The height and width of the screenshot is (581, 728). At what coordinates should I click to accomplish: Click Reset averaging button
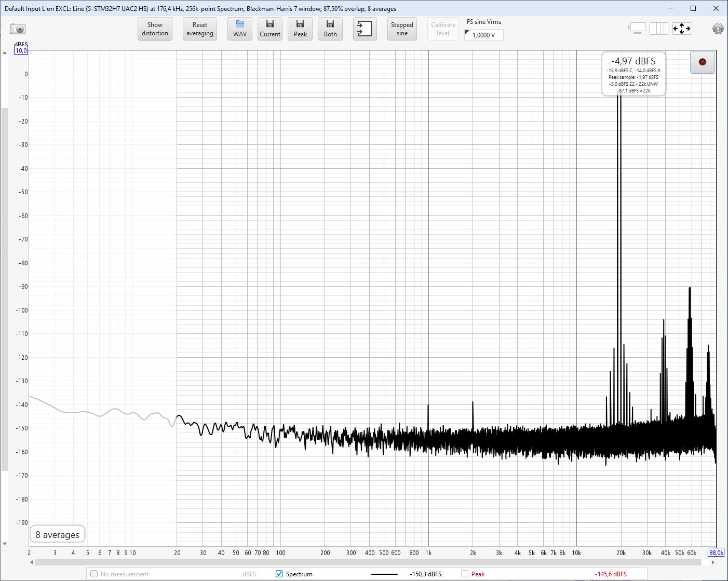click(x=200, y=29)
